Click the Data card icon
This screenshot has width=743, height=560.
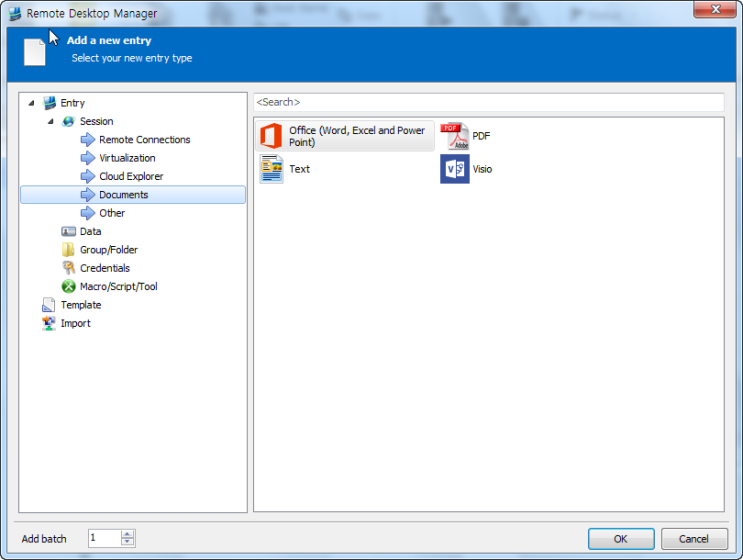point(68,232)
